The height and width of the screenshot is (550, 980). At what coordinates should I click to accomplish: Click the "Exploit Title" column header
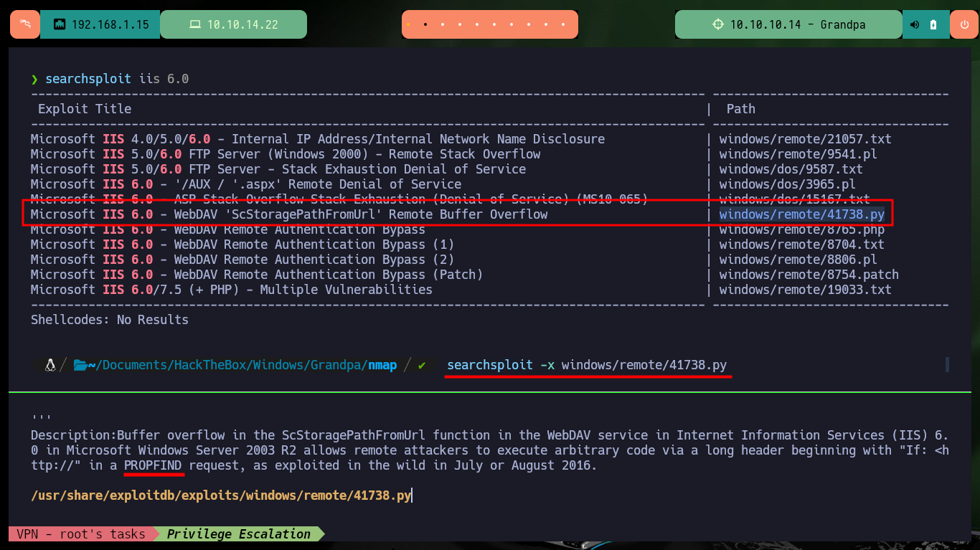(x=85, y=109)
